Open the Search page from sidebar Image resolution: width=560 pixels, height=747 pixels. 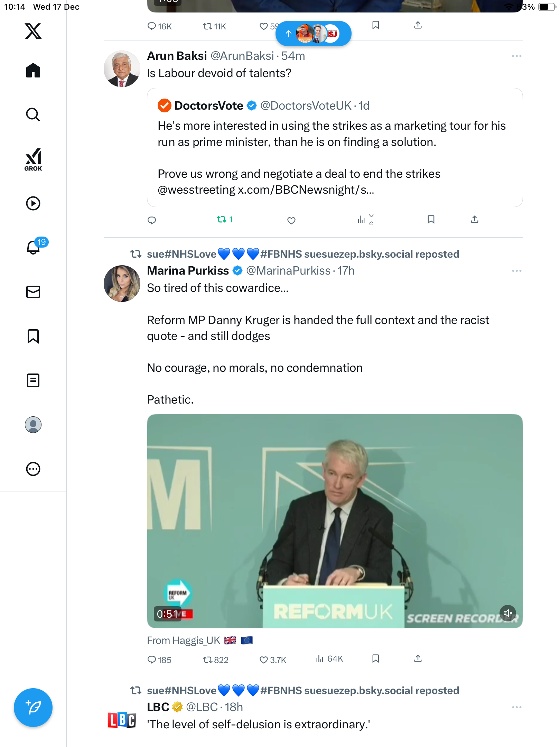coord(33,115)
